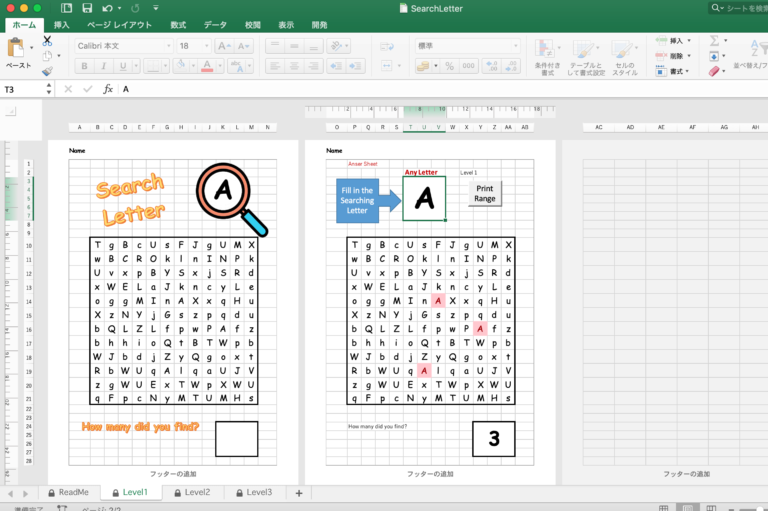The width and height of the screenshot is (768, 511).
Task: Click the formula bar input
Action: 441,89
